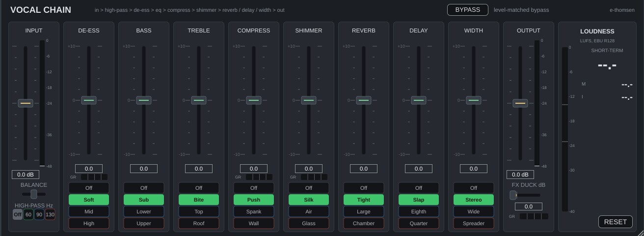Viewport: 644px width, 236px height.
Task: Click the INPUT 0.0 dB value field
Action: click(26, 175)
